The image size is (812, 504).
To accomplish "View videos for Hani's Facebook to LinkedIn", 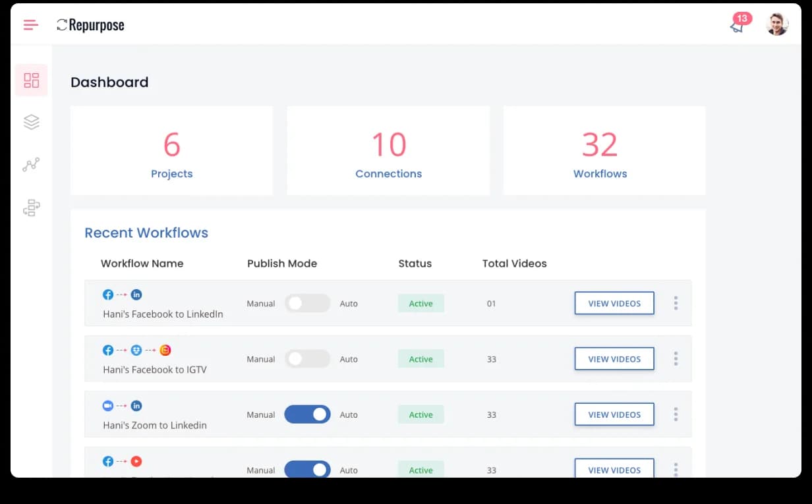I will [614, 303].
